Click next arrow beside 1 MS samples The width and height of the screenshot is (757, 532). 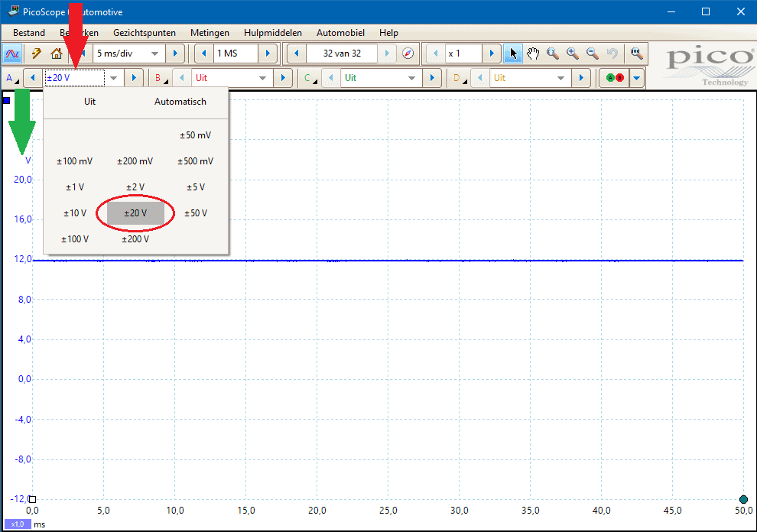[x=268, y=54]
